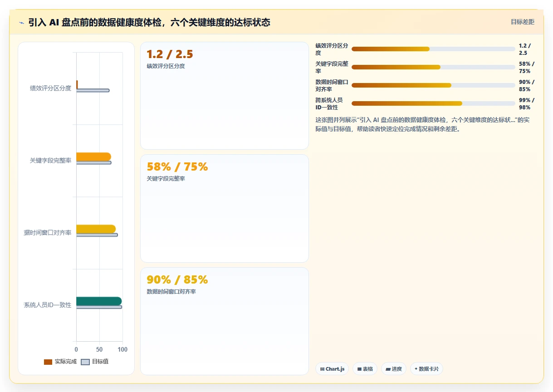Click the 跨系统人员ID一致性 progress bar
Screen dimensions: 553x392
[433, 103]
